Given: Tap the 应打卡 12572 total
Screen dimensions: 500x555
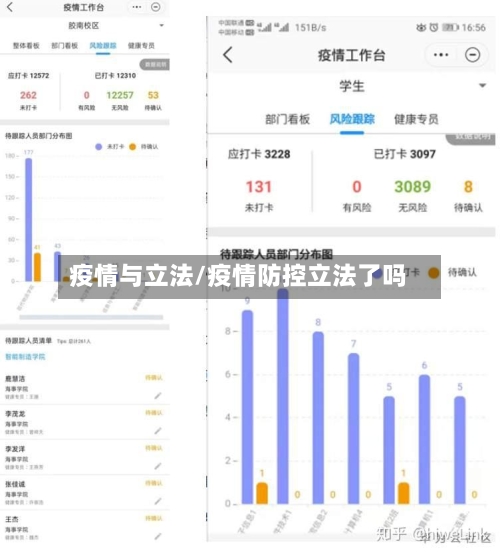Looking at the screenshot, I should pos(29,76).
